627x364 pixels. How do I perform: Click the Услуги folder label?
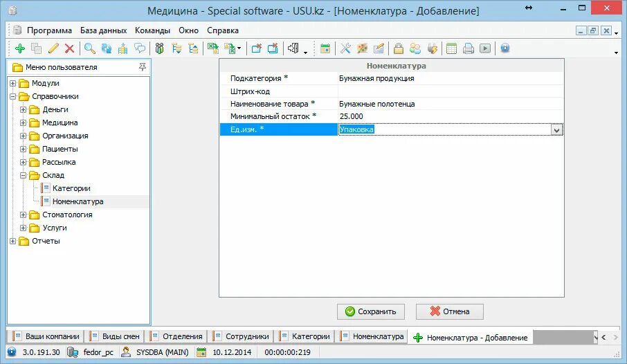[55, 228]
